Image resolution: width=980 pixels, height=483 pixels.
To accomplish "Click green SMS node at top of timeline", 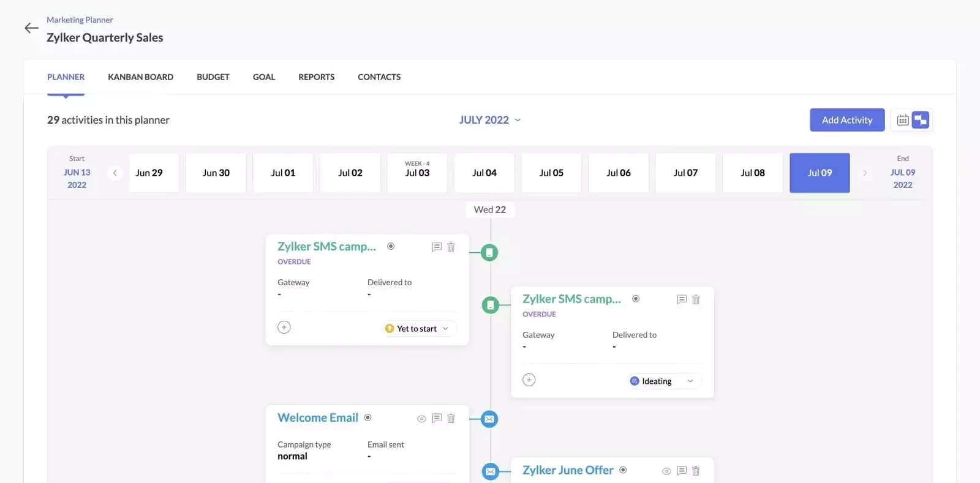I will pyautogui.click(x=489, y=252).
